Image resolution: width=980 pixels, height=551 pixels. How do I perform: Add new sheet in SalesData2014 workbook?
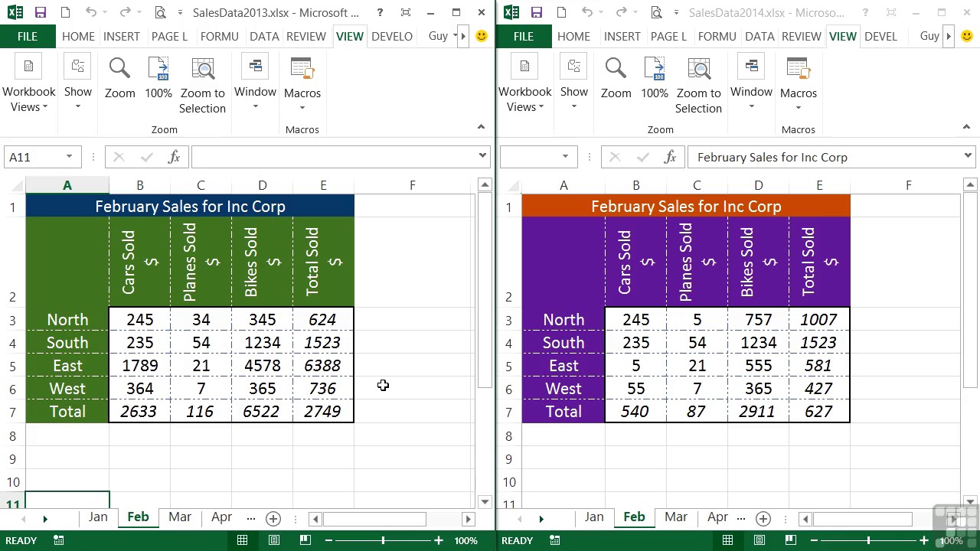(x=763, y=519)
